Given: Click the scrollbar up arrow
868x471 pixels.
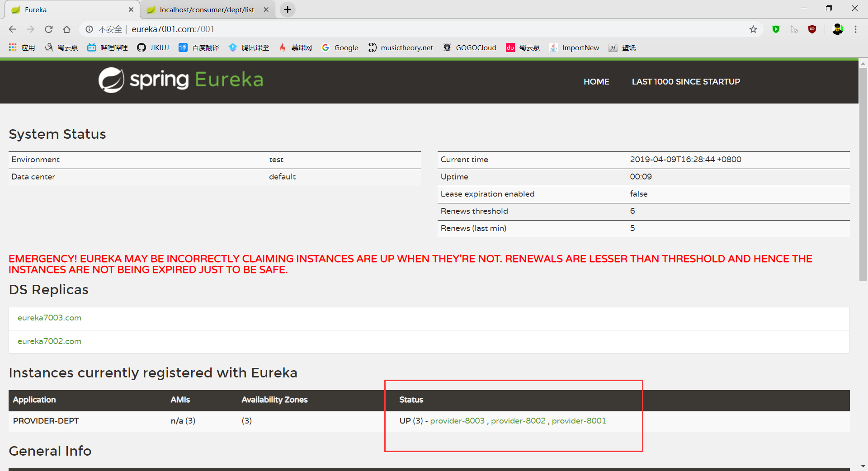Looking at the screenshot, I should point(863,64).
